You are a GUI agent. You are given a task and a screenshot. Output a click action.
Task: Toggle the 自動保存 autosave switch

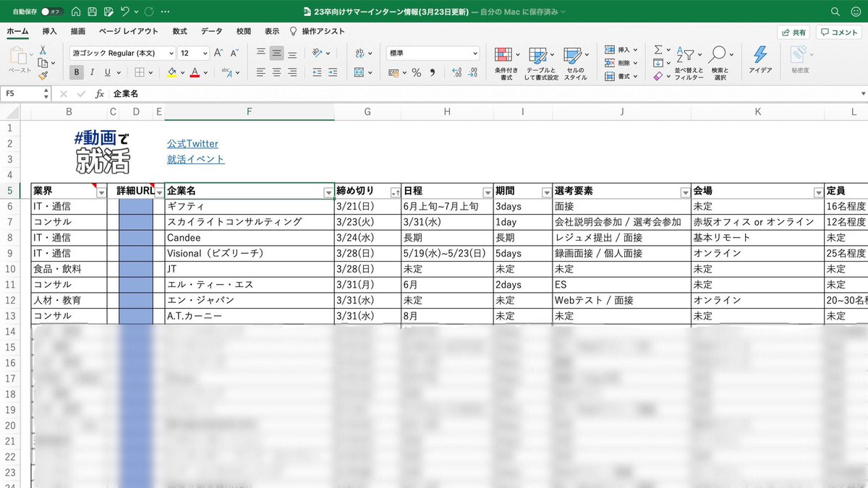(x=52, y=12)
